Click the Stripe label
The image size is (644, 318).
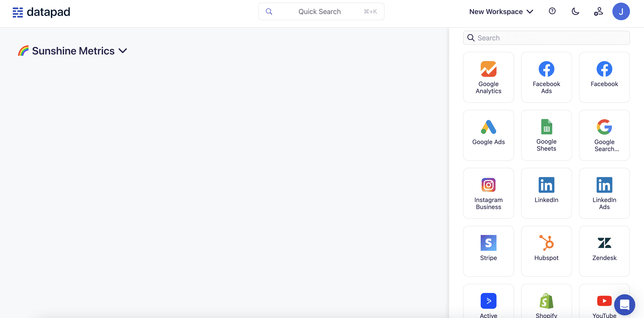[488, 258]
